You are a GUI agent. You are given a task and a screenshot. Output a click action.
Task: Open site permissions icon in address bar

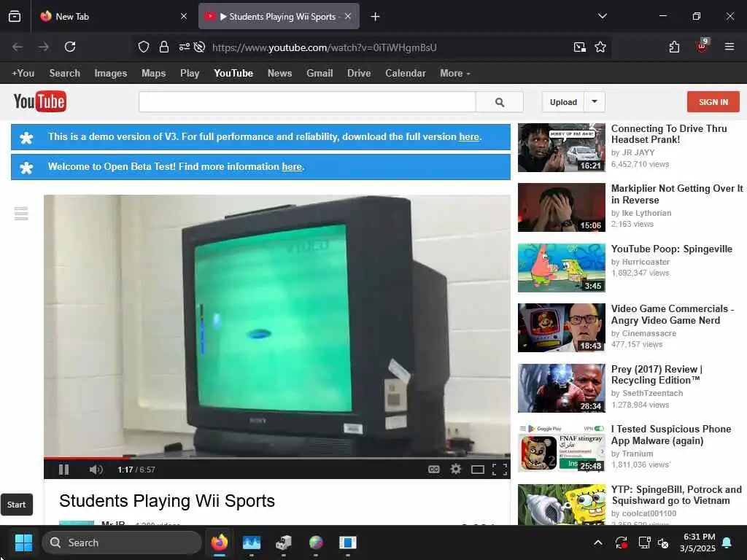tap(184, 47)
